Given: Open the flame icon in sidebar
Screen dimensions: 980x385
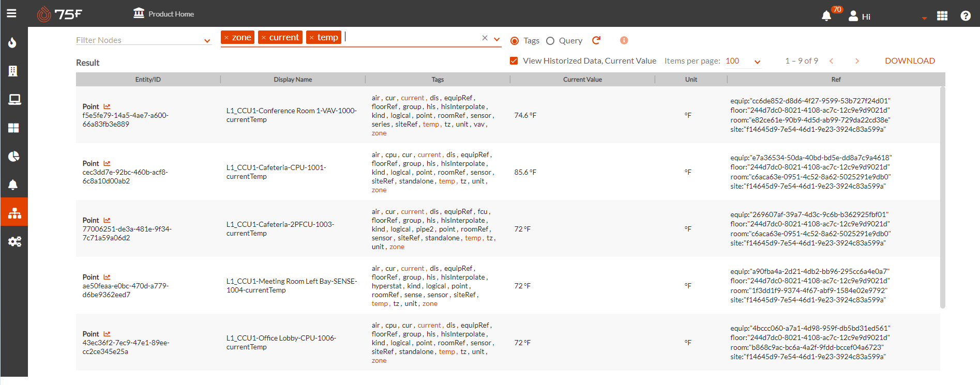Looking at the screenshot, I should point(13,42).
